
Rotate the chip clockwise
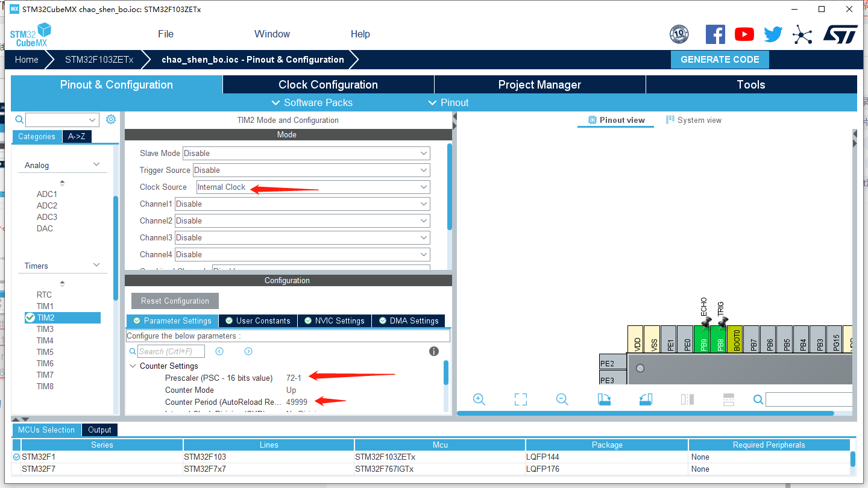coord(604,399)
